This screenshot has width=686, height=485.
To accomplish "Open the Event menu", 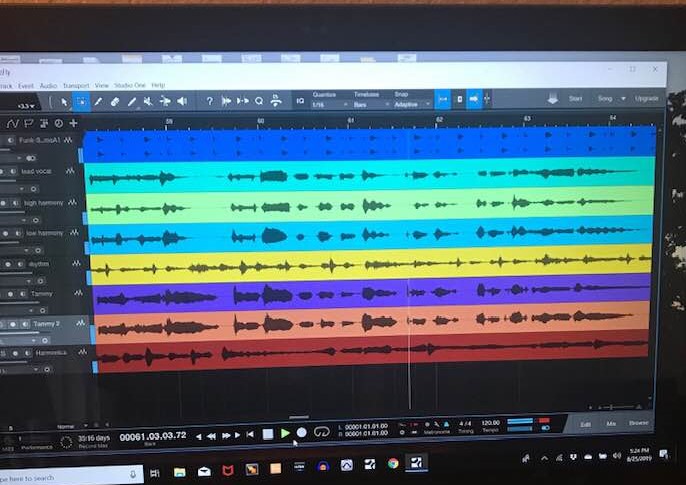I will coord(26,86).
